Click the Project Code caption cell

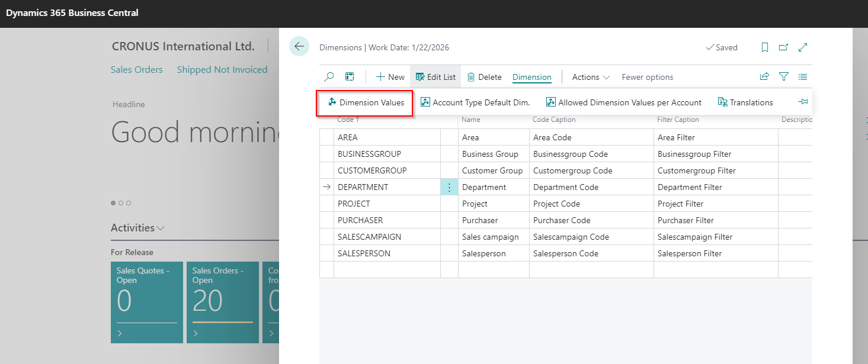591,204
